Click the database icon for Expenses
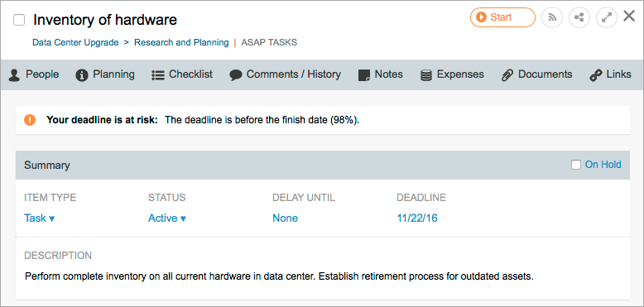 426,75
